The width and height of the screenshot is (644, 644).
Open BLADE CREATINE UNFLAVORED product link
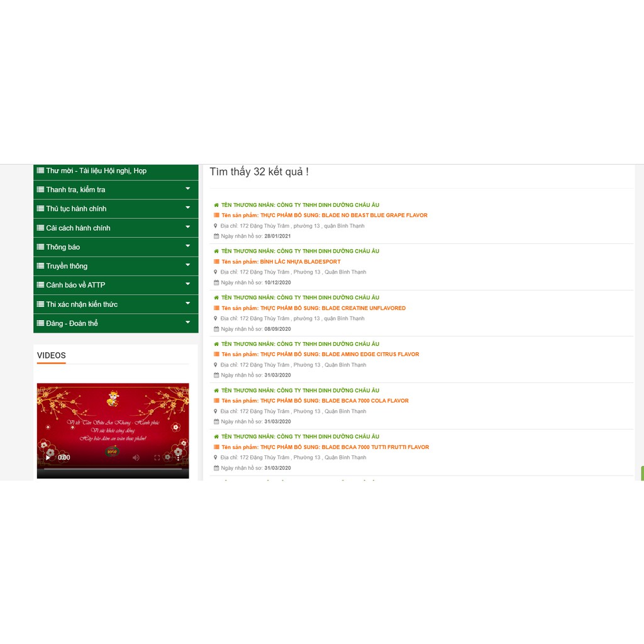[x=313, y=308]
